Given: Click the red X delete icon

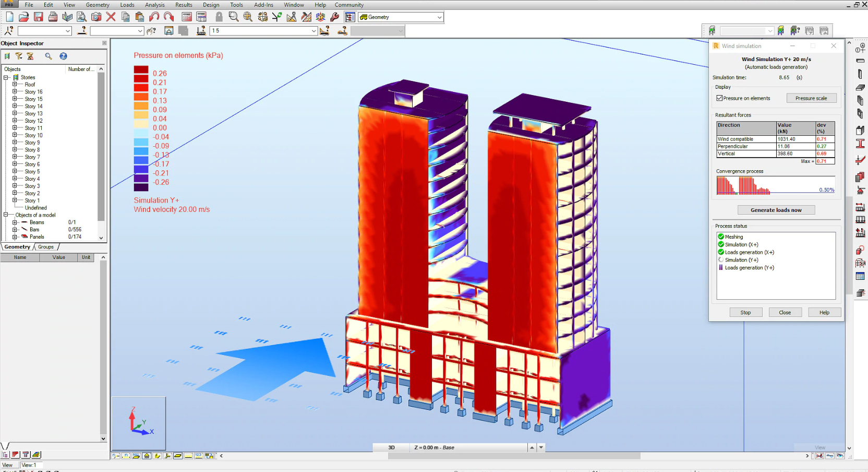Looking at the screenshot, I should (x=111, y=17).
